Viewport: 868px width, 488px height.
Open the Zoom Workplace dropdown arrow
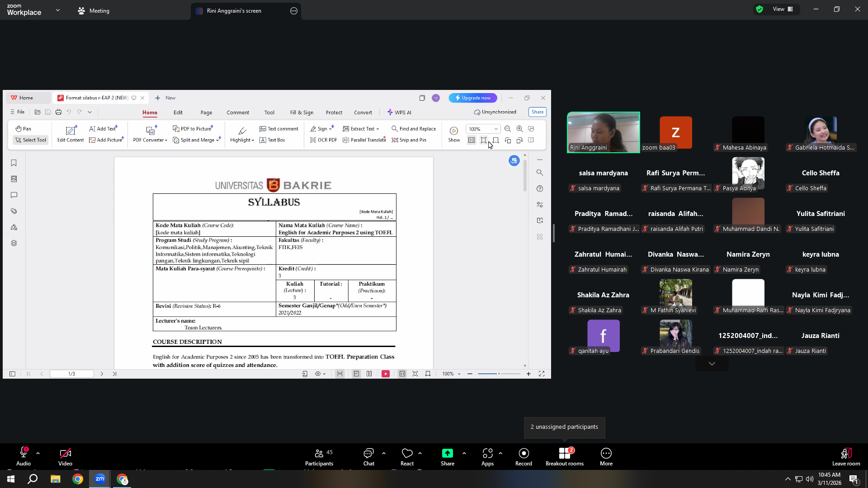click(58, 10)
